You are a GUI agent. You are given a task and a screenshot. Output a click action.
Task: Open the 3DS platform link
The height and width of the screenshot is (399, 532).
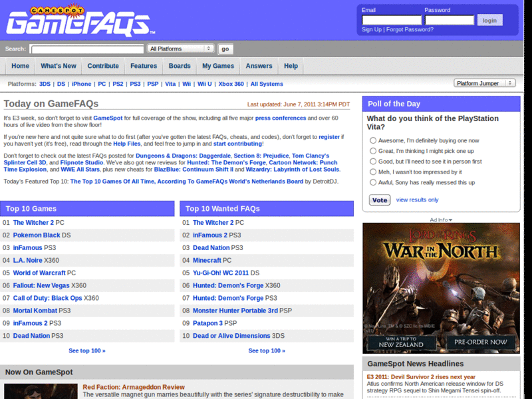[45, 84]
